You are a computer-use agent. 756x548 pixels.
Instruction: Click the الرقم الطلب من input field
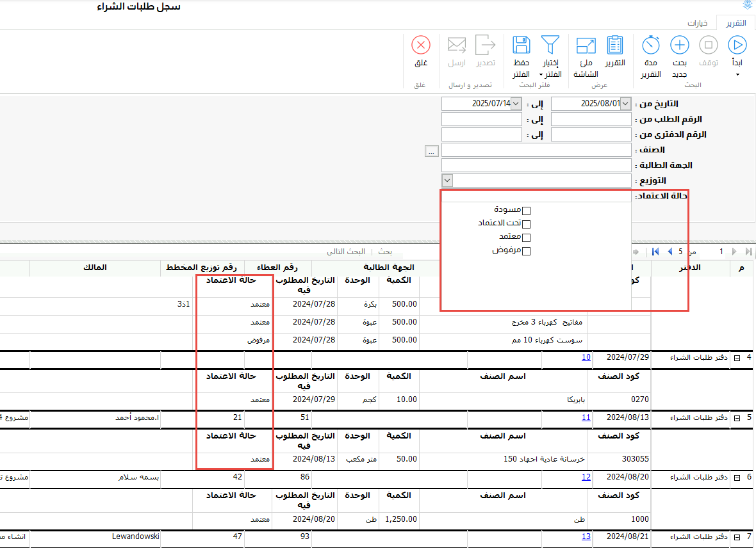tap(591, 119)
